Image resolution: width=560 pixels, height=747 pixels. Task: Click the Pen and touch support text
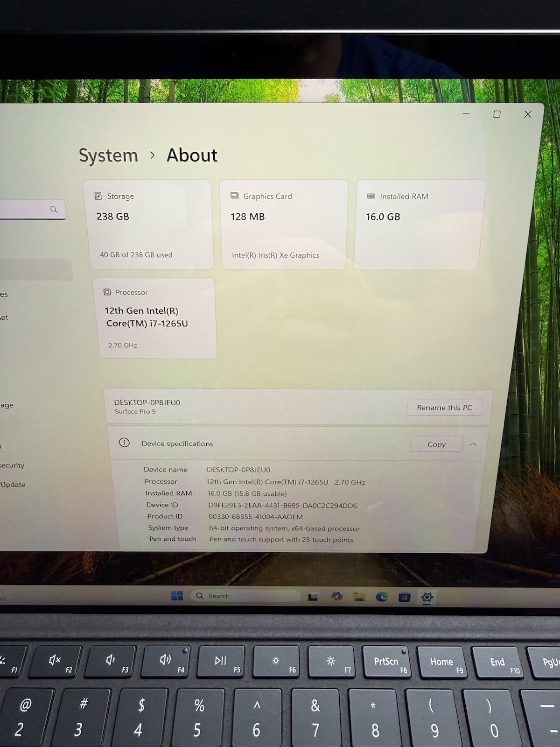pyautogui.click(x=281, y=539)
